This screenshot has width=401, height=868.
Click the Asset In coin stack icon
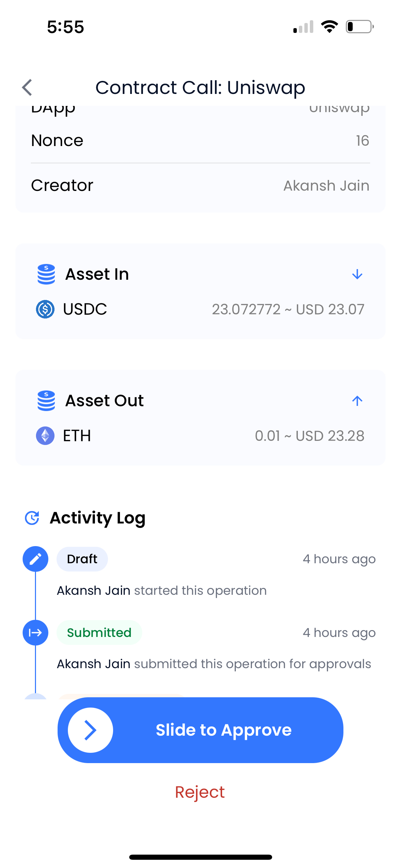tap(46, 274)
